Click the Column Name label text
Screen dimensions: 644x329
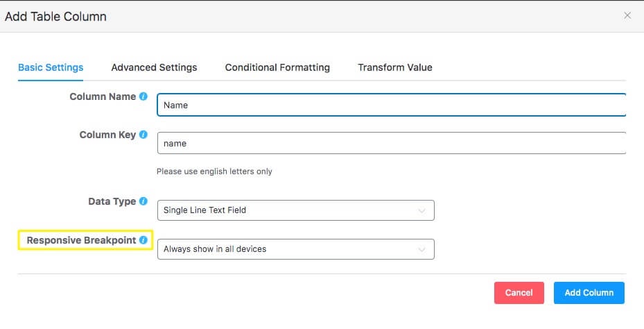103,96
